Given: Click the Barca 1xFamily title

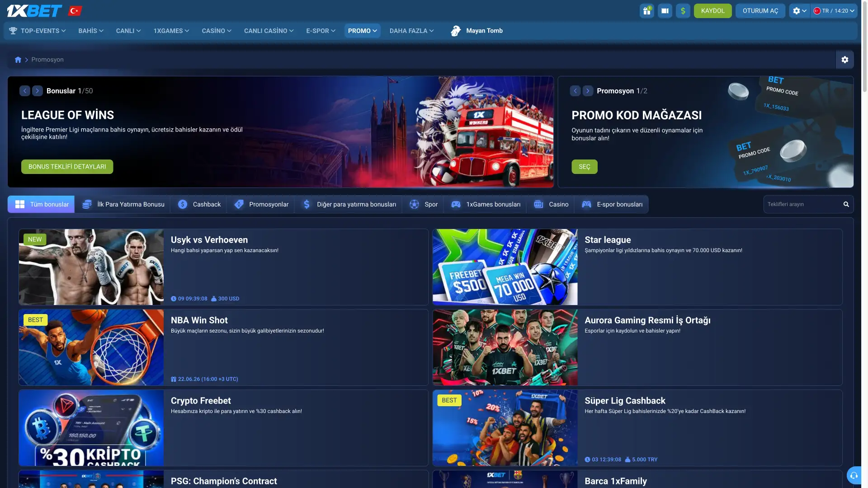Looking at the screenshot, I should coord(616,481).
